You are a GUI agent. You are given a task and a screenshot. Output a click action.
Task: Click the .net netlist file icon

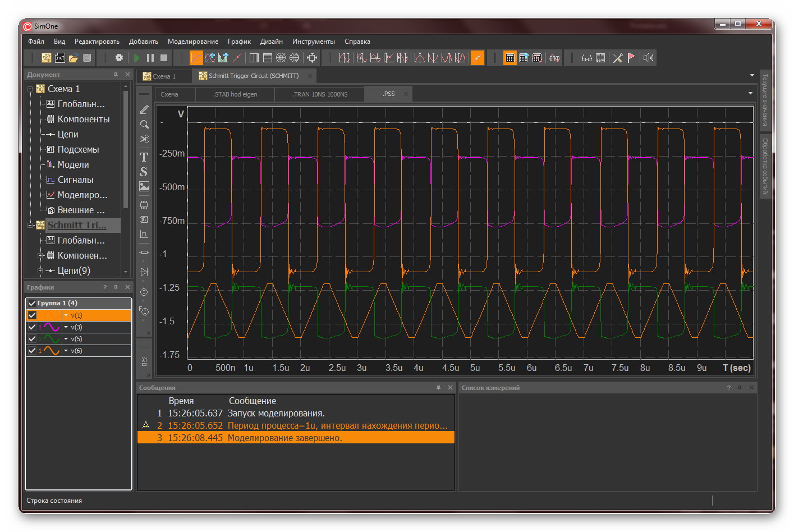(60, 58)
